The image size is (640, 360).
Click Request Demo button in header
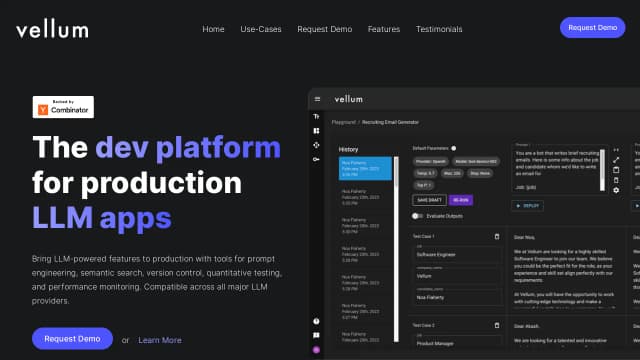pyautogui.click(x=592, y=27)
